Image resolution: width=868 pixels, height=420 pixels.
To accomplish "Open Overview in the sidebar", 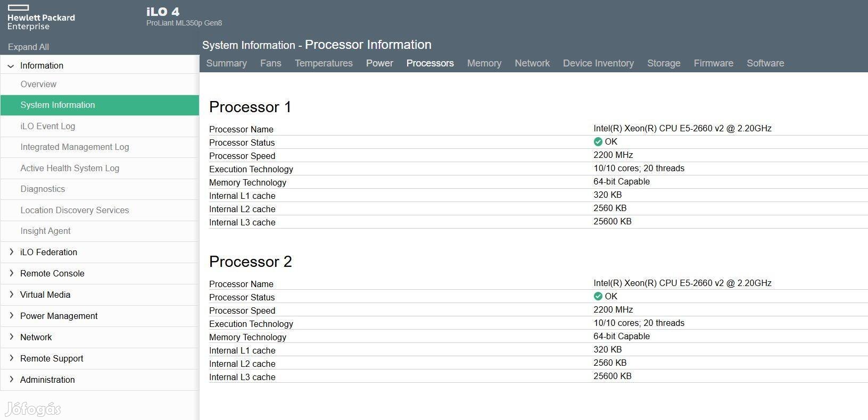I will click(100, 84).
